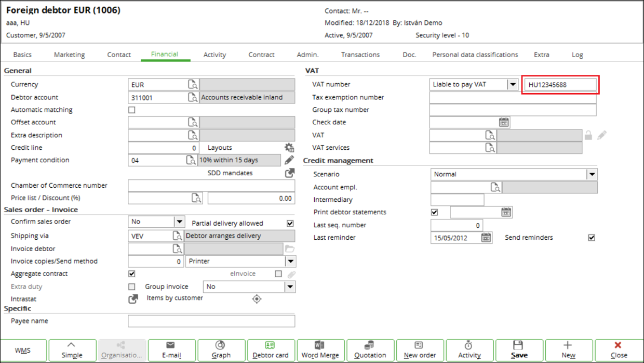
Task: Open the Offset account lookup icon
Action: point(193,122)
